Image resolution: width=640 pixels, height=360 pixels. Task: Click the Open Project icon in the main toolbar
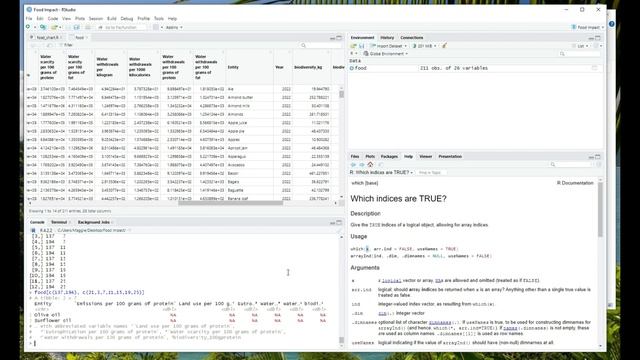[x=43, y=27]
